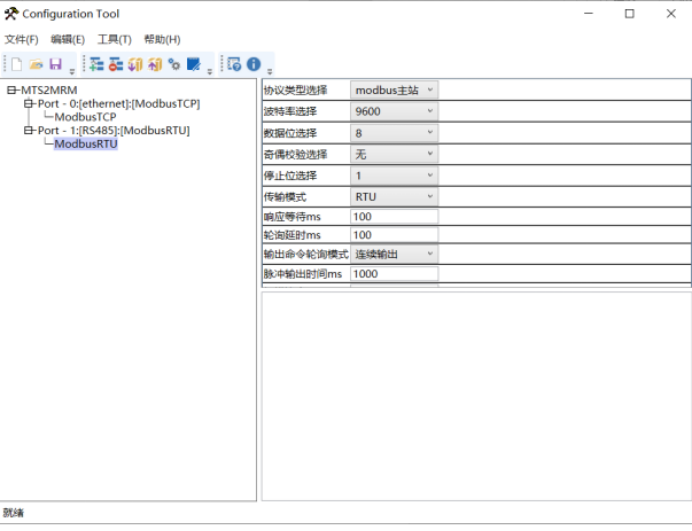Select Port - 0:[ethernet]:[ModbusTCP] row
The image size is (692, 531).
coord(119,104)
